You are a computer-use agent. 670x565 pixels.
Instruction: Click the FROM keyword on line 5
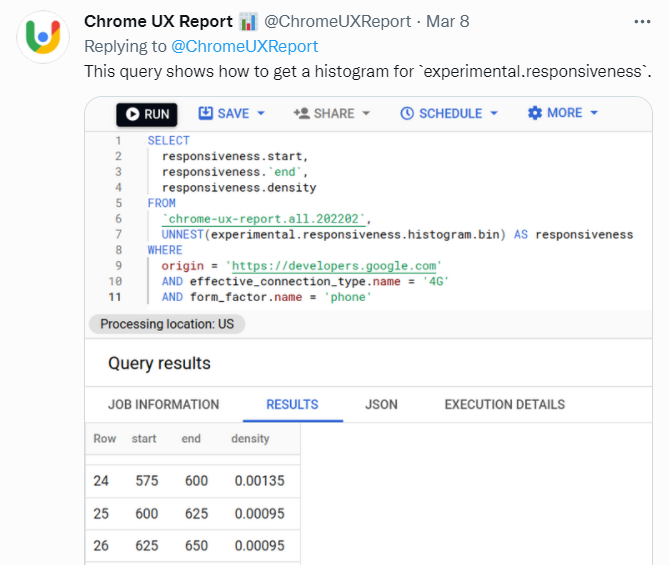pos(162,203)
